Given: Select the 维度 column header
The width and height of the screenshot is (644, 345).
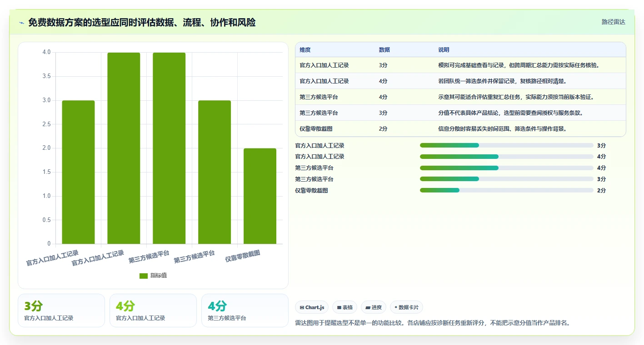Looking at the screenshot, I should click(x=305, y=50).
